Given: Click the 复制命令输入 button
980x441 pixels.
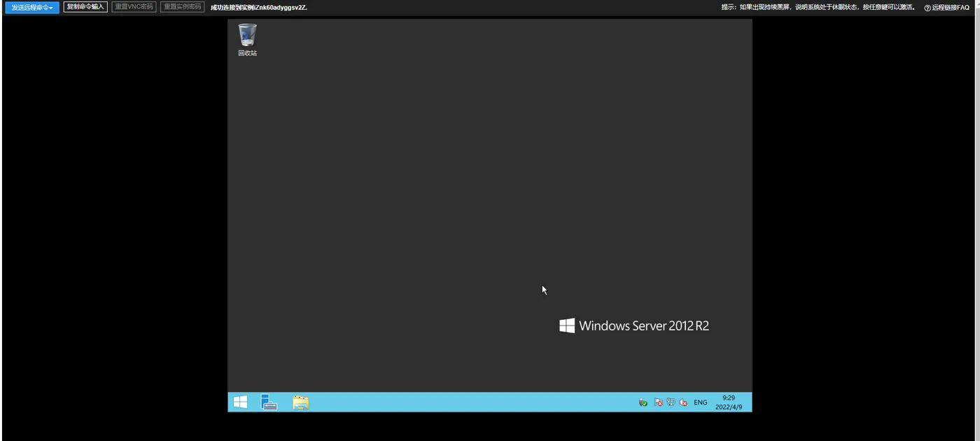Looking at the screenshot, I should tap(85, 7).
